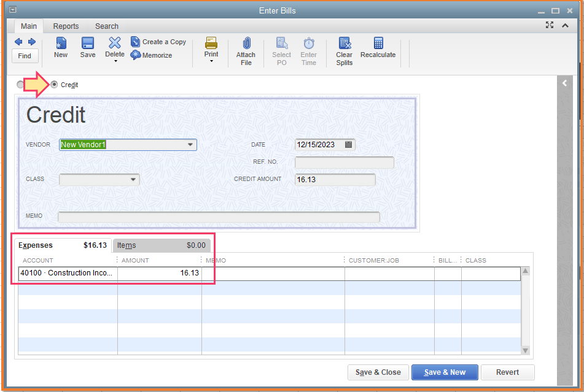This screenshot has width=584, height=392.
Task: Open the window system menu icon
Action: [13, 10]
